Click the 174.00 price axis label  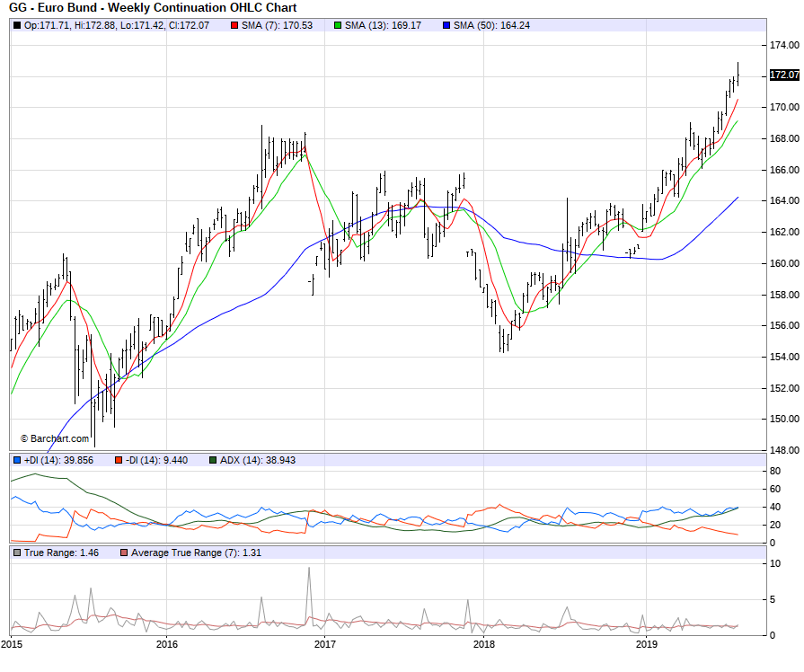click(x=784, y=45)
